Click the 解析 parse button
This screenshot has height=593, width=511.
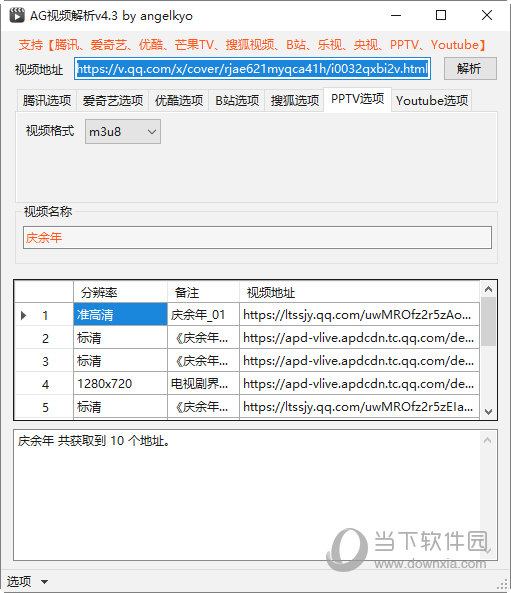point(470,68)
